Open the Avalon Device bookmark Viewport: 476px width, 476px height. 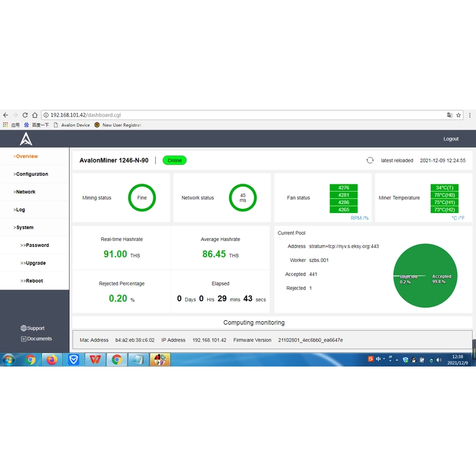coord(72,125)
